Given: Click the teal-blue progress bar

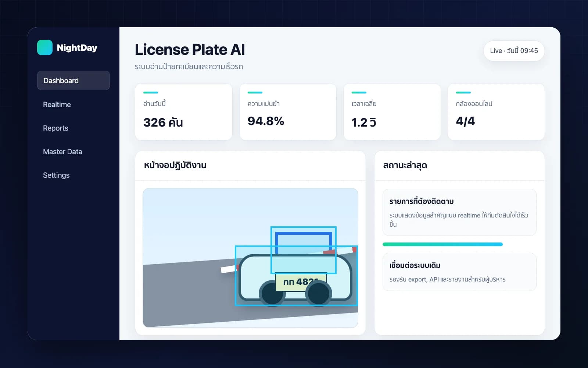Looking at the screenshot, I should click(x=442, y=244).
